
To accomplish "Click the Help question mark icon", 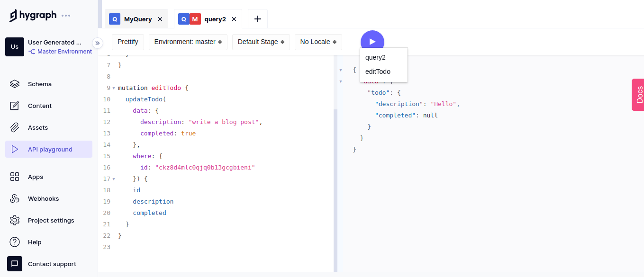I will coord(15,242).
